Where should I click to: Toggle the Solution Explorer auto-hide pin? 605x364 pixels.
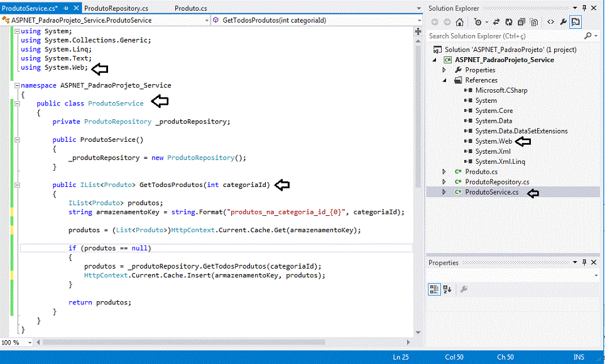(584, 8)
